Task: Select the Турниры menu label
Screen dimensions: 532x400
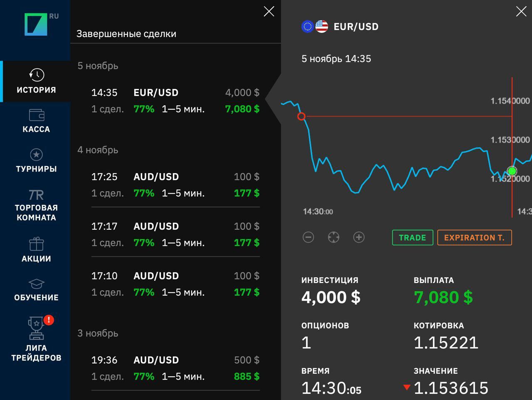Action: [36, 169]
